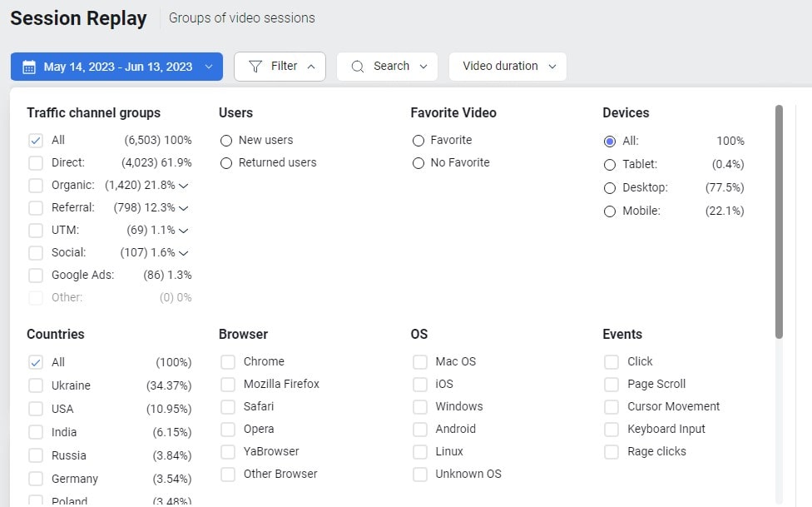Click the calendar icon in date range button
This screenshot has width=812, height=507.
click(29, 67)
